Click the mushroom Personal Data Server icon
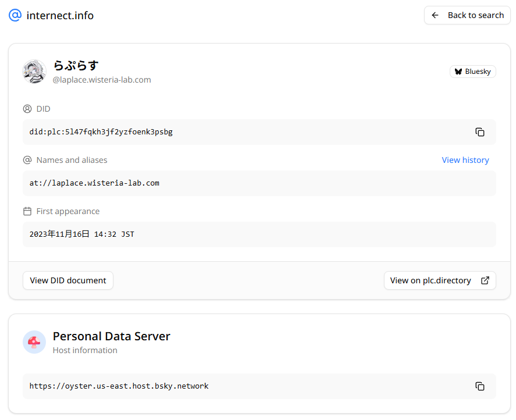516x420 pixels. point(34,342)
